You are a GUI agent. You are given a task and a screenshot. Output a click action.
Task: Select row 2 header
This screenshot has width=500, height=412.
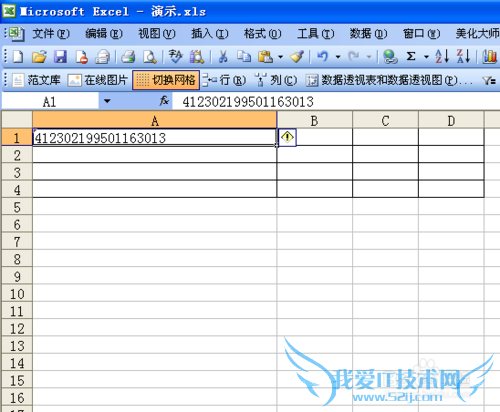pos(17,155)
